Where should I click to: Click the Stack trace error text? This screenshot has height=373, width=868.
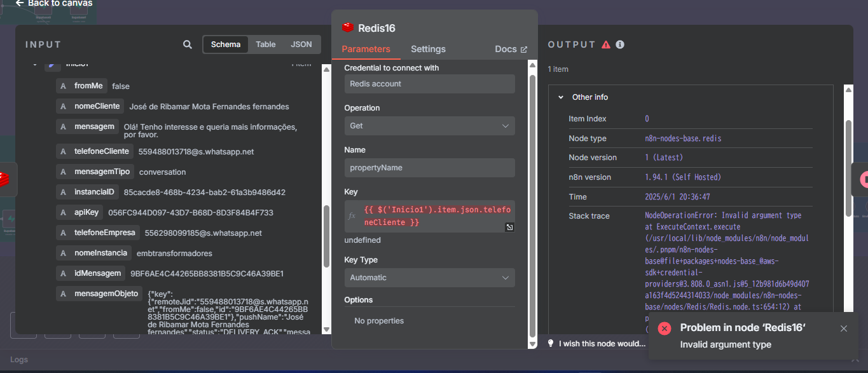[x=728, y=272]
